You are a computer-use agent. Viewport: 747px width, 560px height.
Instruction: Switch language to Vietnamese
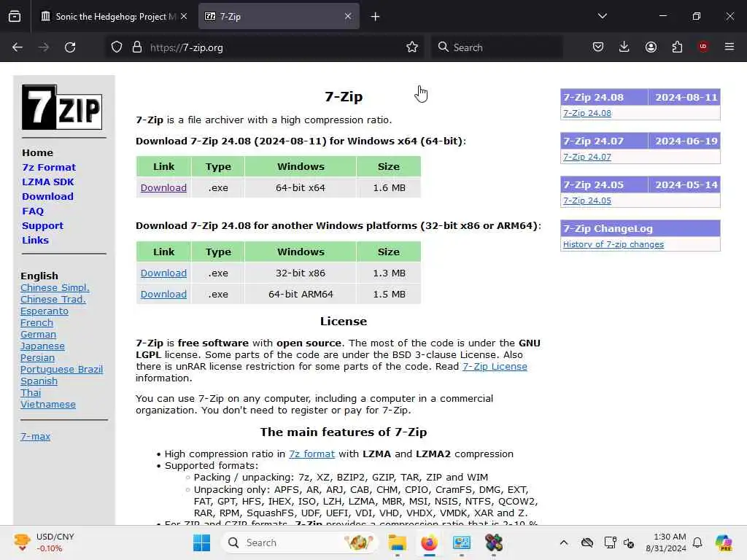pos(48,404)
